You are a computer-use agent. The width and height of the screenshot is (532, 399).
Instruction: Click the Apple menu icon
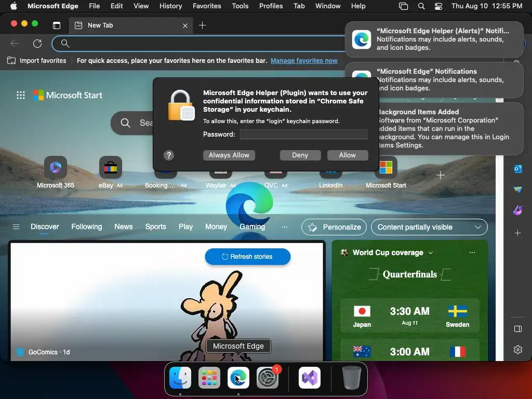14,6
